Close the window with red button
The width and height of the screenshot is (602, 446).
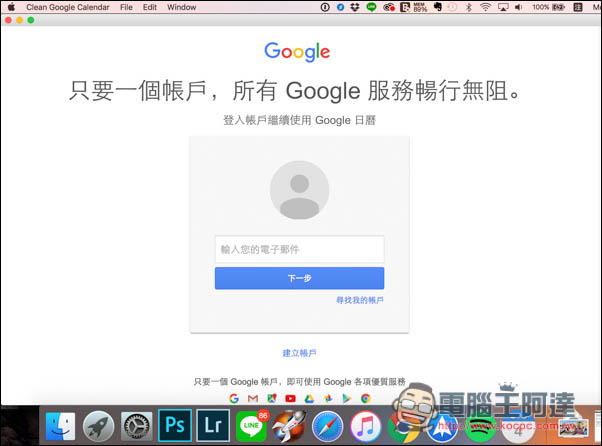(x=8, y=20)
